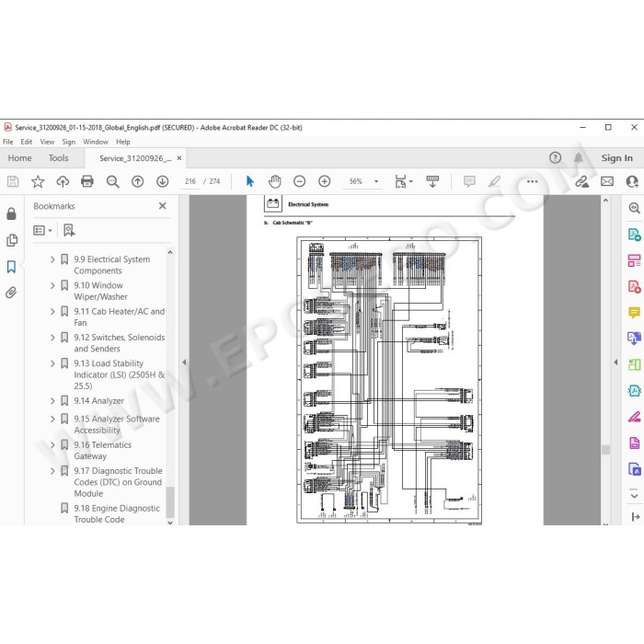
Task: Show more tools chevron in right pane
Action: [x=634, y=496]
